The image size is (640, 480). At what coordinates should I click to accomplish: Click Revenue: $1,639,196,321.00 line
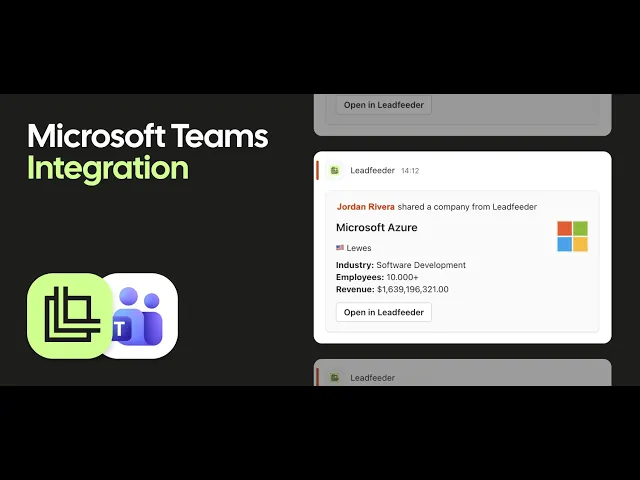tap(392, 289)
